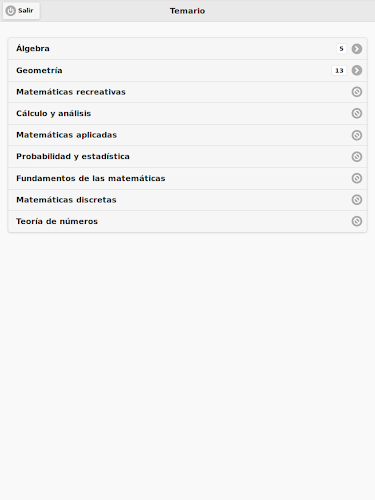This screenshot has height=500, width=375.
Task: Click the Geometría count badge showing 13
Action: click(x=339, y=70)
